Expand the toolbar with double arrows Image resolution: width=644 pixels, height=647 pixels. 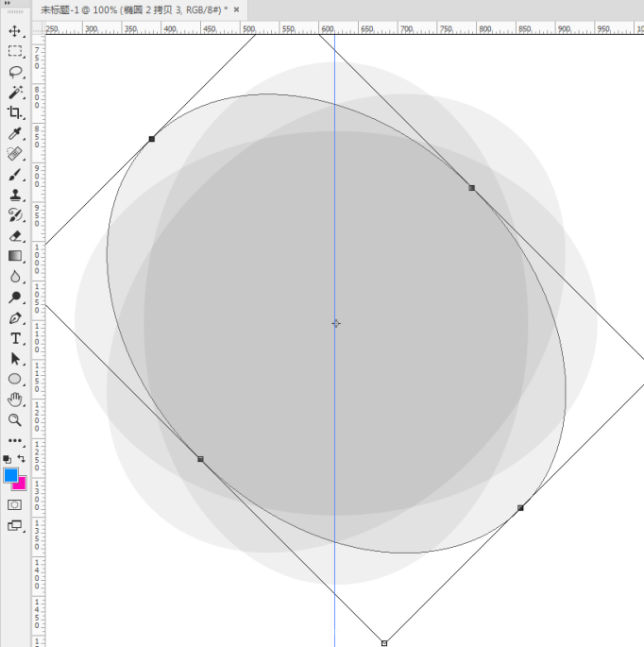click(x=14, y=11)
